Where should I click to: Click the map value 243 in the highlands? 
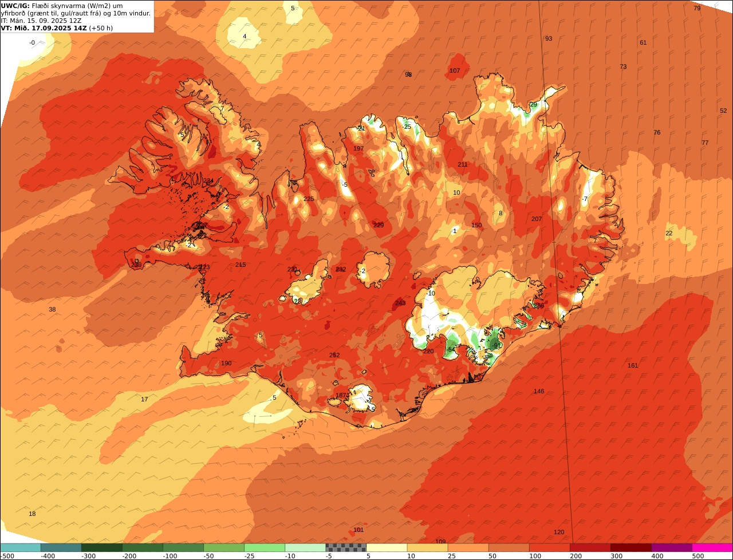[x=400, y=303]
